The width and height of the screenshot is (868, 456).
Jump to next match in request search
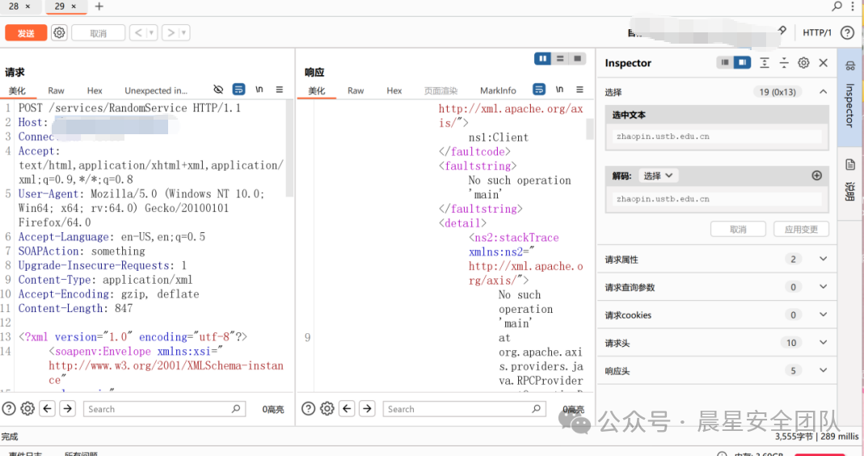point(68,409)
